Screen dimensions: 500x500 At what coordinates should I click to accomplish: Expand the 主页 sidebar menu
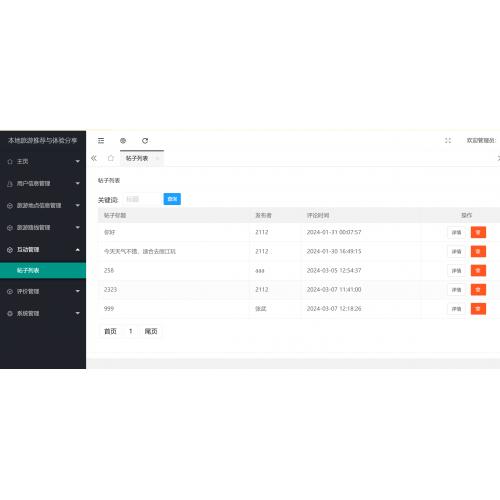pyautogui.click(x=43, y=162)
